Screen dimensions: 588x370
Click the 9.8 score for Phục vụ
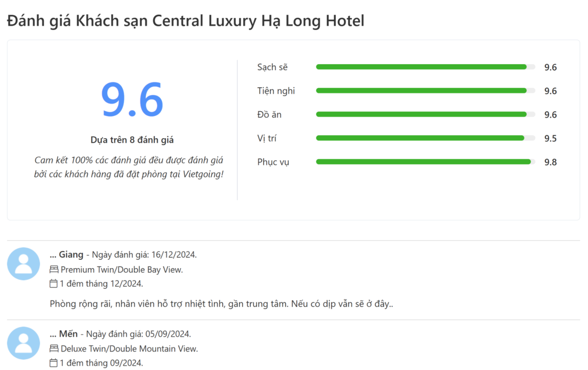point(550,162)
